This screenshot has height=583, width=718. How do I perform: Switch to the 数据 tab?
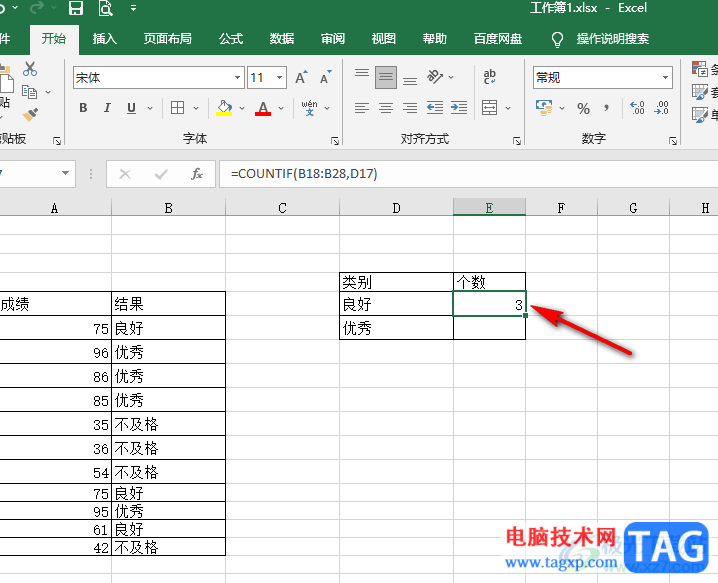click(282, 38)
